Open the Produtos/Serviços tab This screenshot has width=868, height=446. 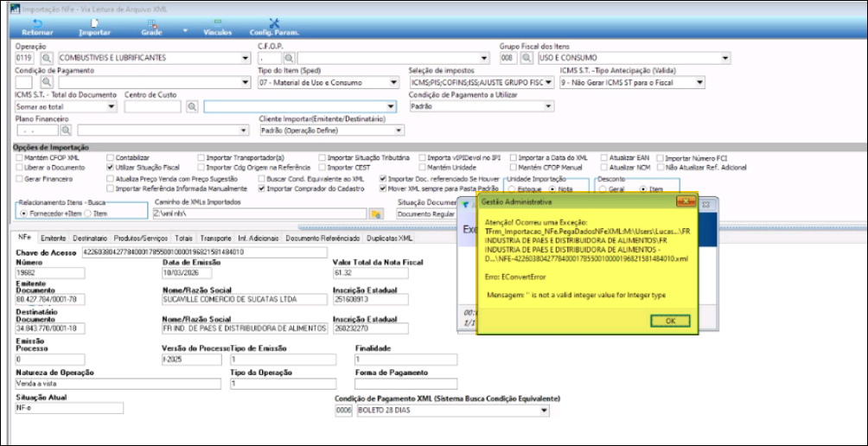(140, 237)
